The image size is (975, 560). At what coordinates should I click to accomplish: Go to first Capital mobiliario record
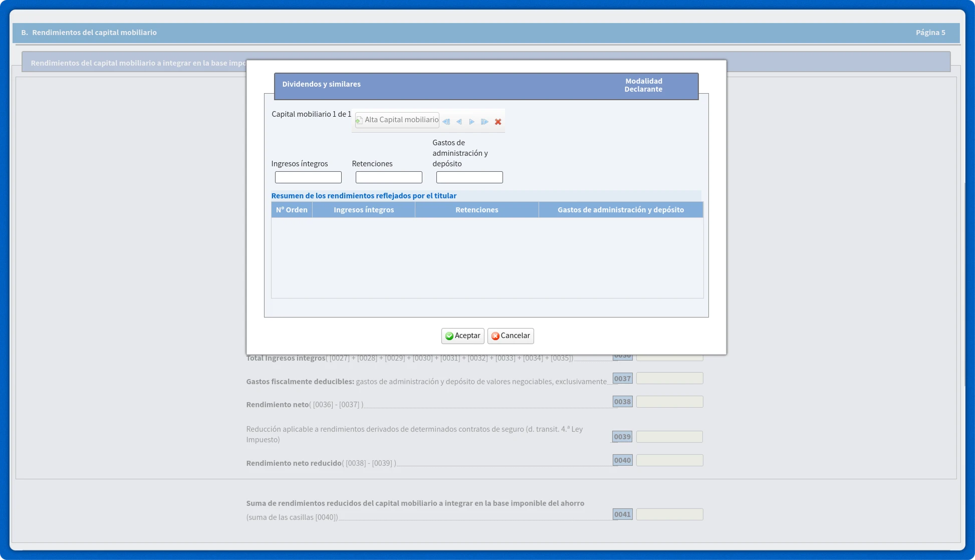pos(446,122)
